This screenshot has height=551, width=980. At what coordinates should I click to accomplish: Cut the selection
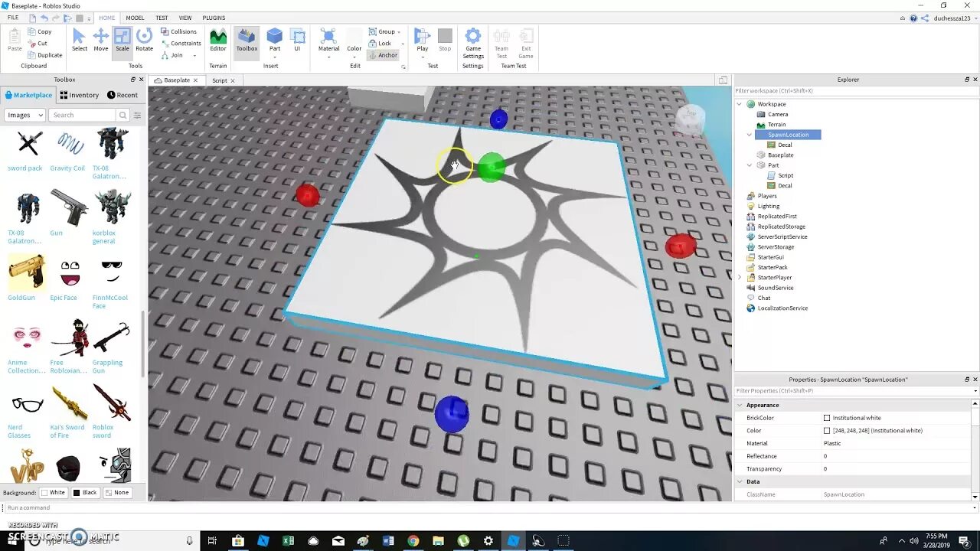37,44
